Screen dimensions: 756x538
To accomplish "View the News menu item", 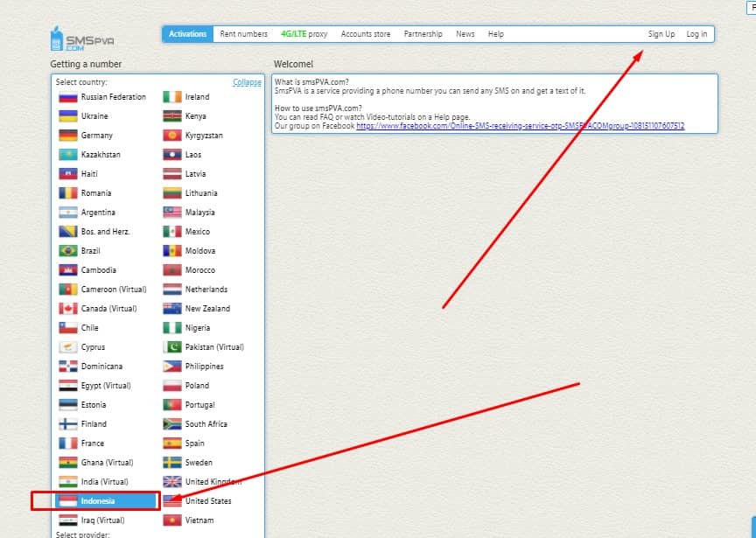I will tap(465, 34).
